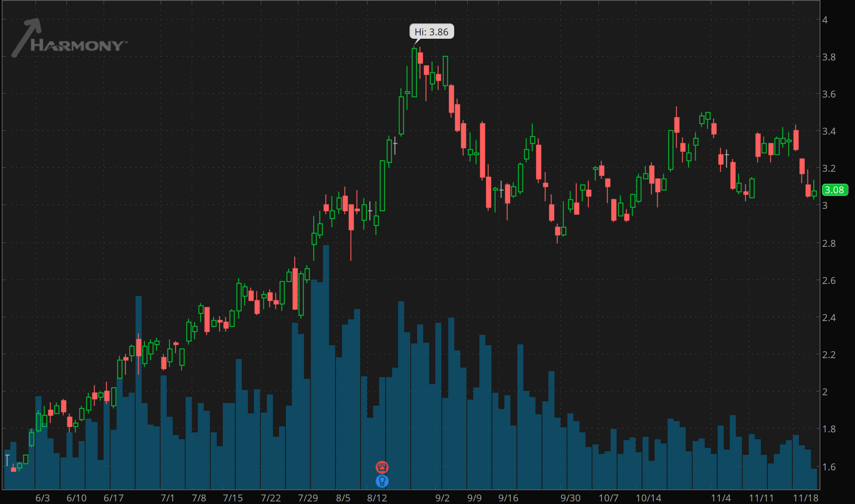The image size is (855, 504).
Task: Click the gray cross marker near 11/6
Action: (727, 154)
